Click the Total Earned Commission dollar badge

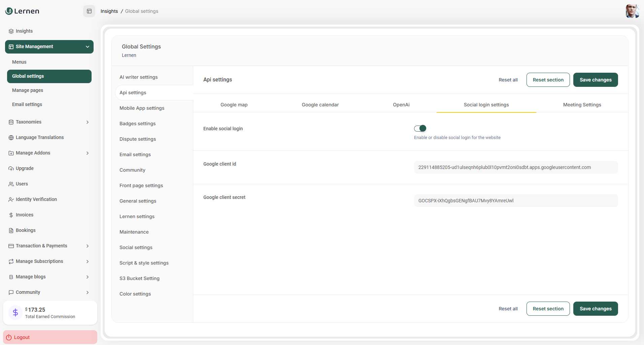click(x=15, y=312)
